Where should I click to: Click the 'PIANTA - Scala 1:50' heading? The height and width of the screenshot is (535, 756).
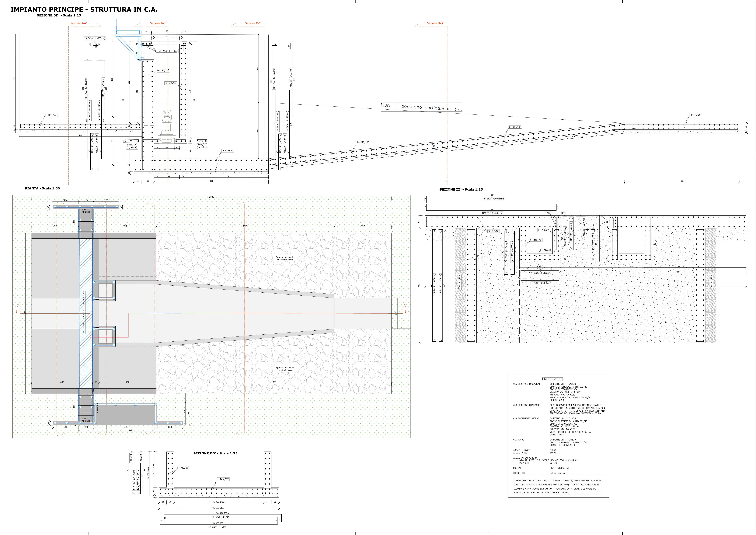(x=42, y=188)
